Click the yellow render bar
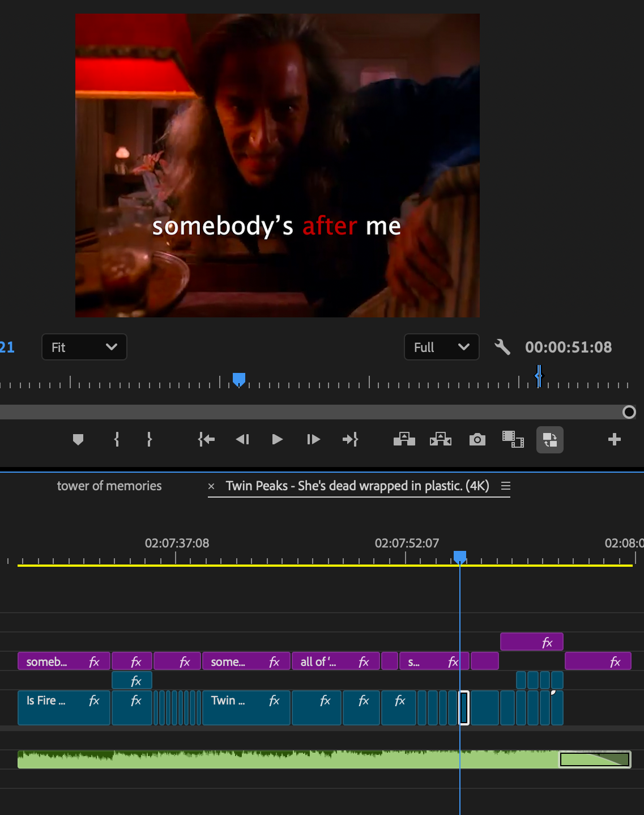 [325, 565]
